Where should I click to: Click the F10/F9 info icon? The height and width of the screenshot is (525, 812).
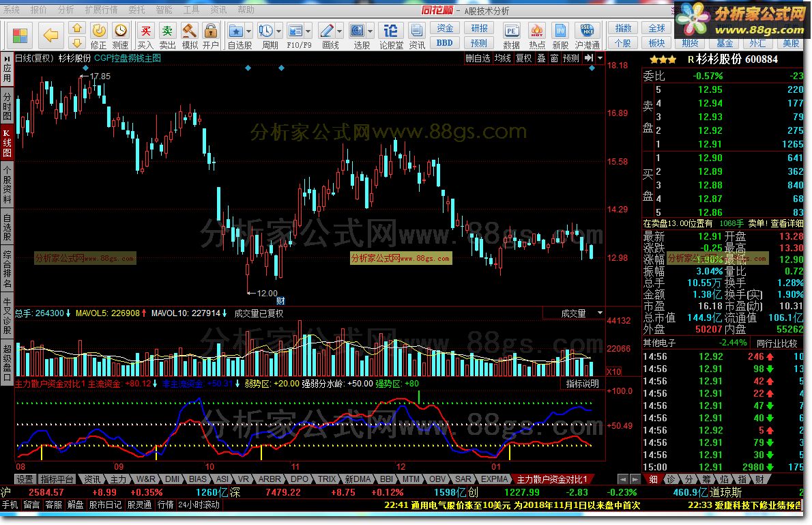tap(295, 31)
